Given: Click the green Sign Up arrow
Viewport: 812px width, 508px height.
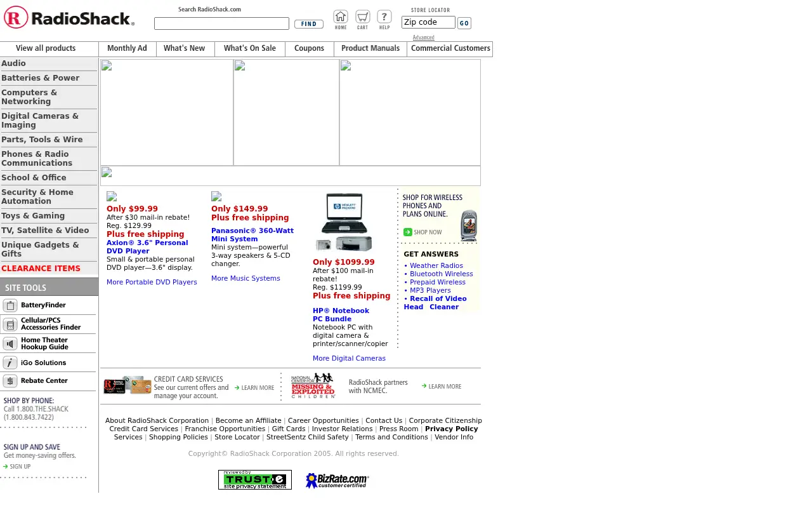Looking at the screenshot, I should (6, 467).
